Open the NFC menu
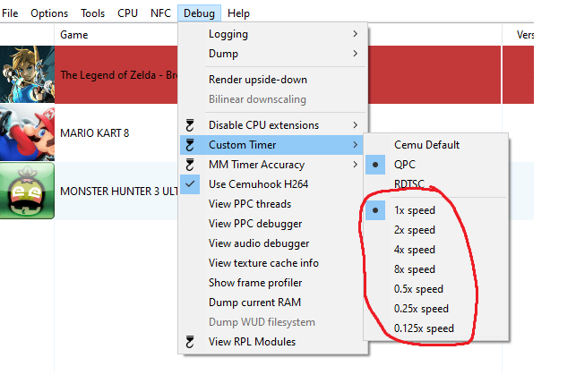This screenshot has width=576, height=392. (160, 13)
